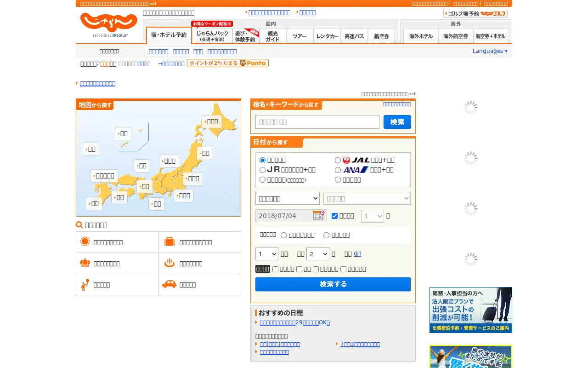Open the ゴルフ場予約 golf booking button
Viewport: 588px width, 368px height.
pos(475,13)
